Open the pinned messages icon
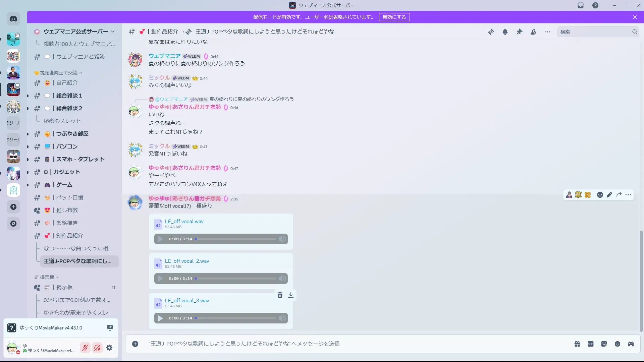This screenshot has height=362, width=644. click(519, 32)
